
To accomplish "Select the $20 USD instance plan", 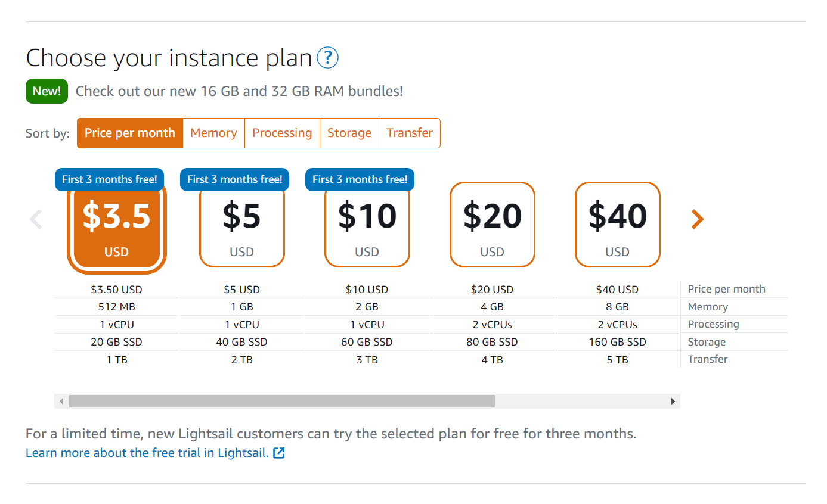I will [x=492, y=225].
